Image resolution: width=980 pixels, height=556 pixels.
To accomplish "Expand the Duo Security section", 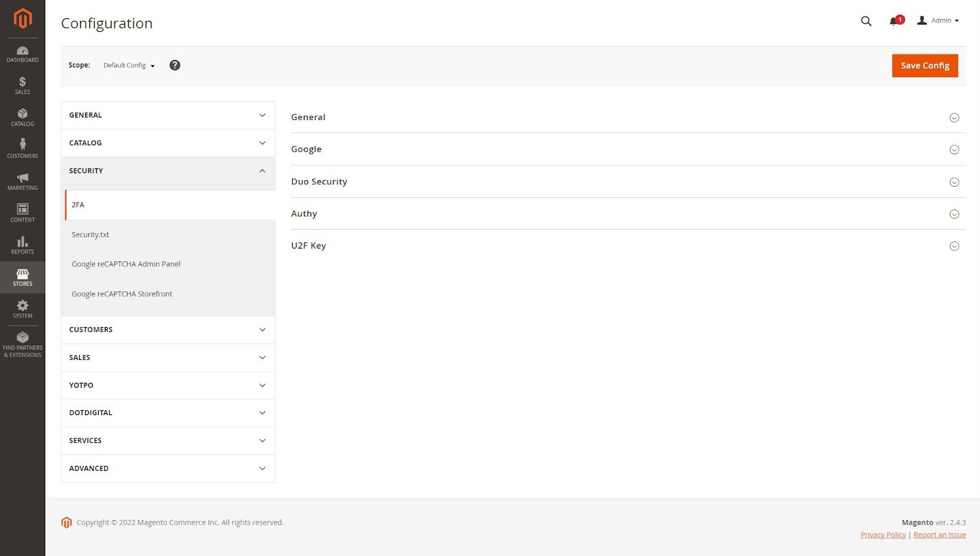I will [628, 182].
